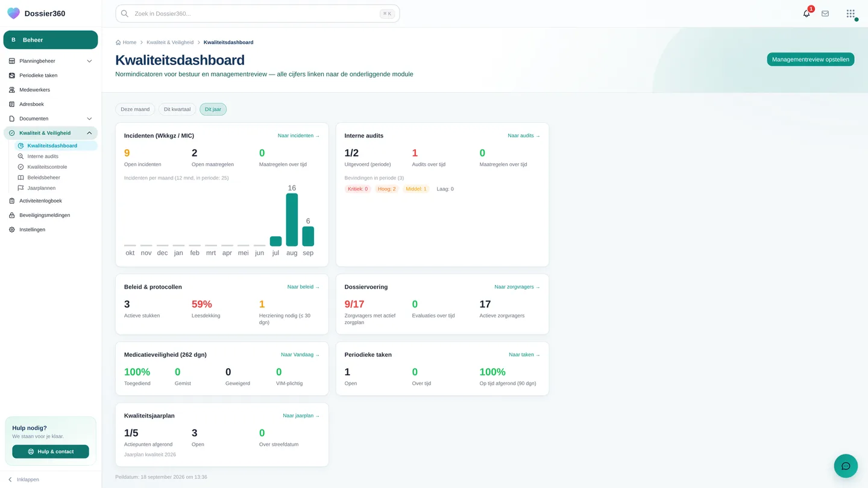Viewport: 868px width, 488px height.
Task: Click the jul bar in incidents chart
Action: coord(275,241)
